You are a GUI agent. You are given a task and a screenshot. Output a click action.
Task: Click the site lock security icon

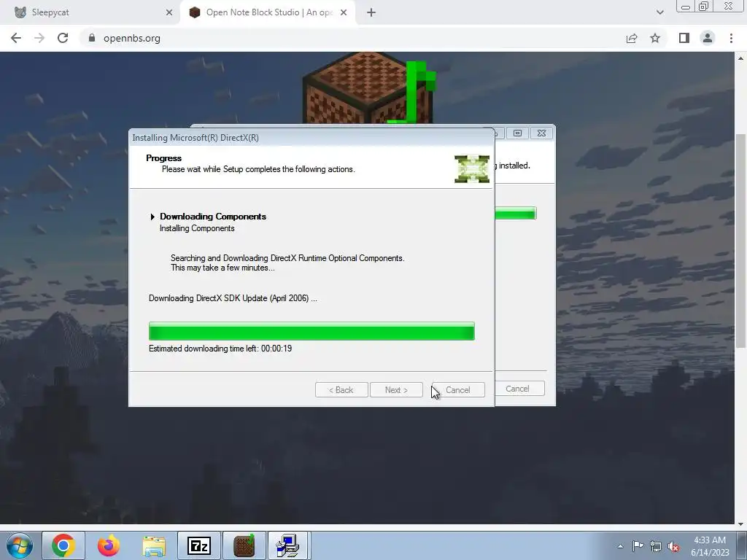(x=92, y=38)
